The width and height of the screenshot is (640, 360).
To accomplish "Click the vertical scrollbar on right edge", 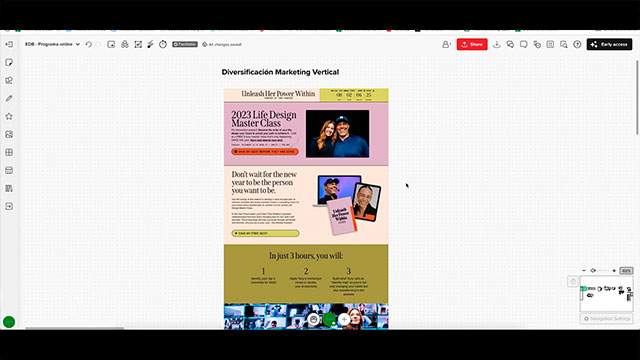I will click(x=638, y=97).
